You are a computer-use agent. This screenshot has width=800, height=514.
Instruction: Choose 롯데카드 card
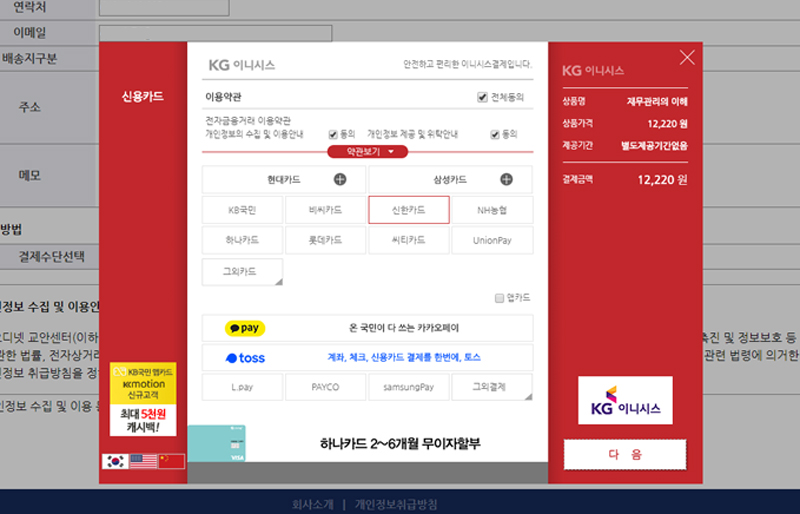pyautogui.click(x=326, y=240)
